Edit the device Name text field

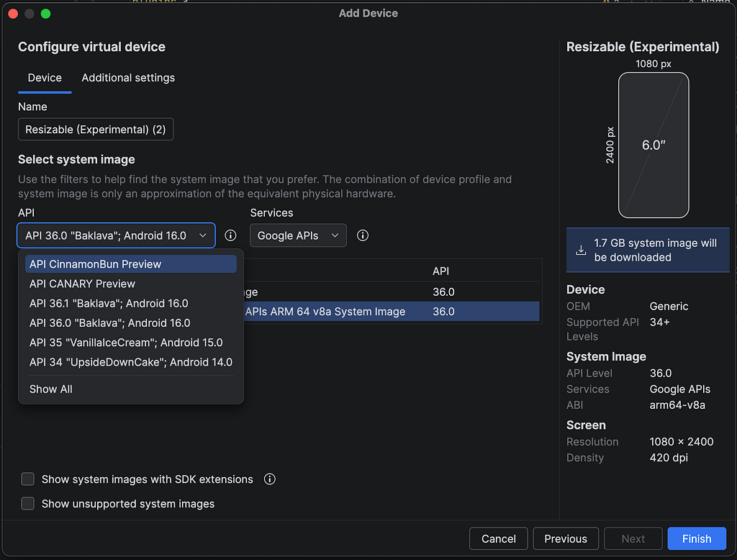point(96,130)
